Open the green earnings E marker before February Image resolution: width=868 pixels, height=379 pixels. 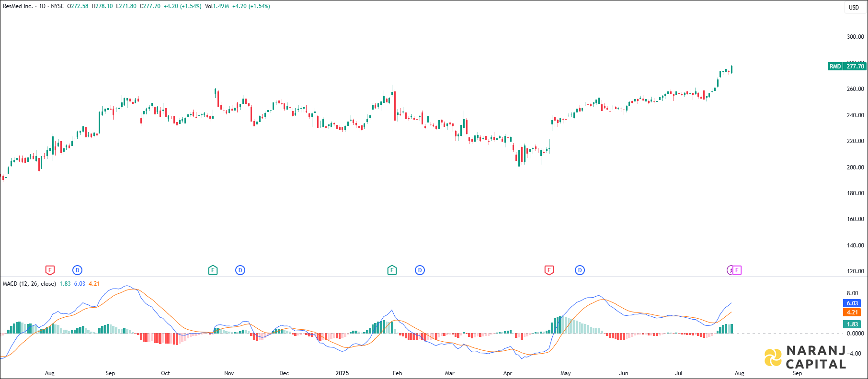392,270
